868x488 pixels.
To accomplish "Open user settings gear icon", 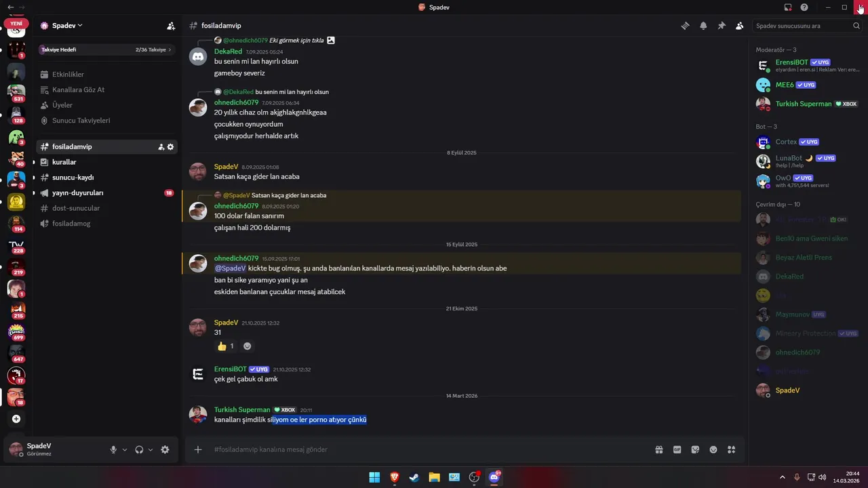I will (165, 449).
